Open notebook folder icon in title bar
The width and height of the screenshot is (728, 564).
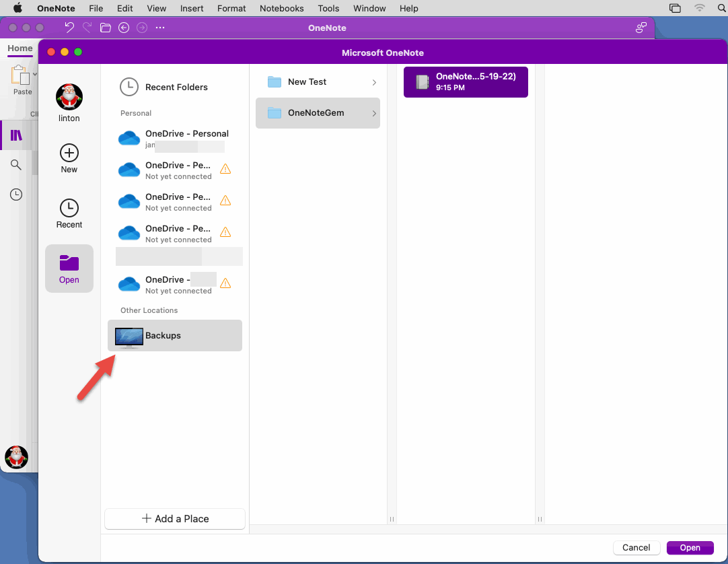(x=106, y=28)
